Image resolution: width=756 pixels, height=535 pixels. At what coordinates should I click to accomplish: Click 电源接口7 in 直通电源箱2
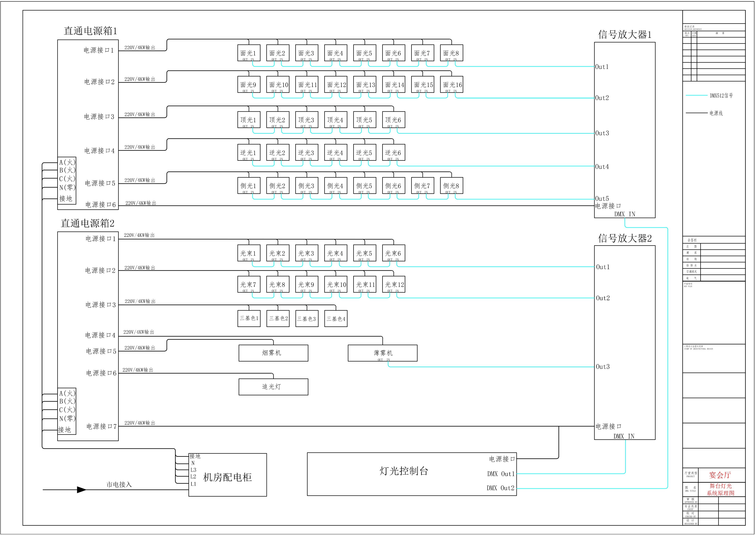point(101,427)
